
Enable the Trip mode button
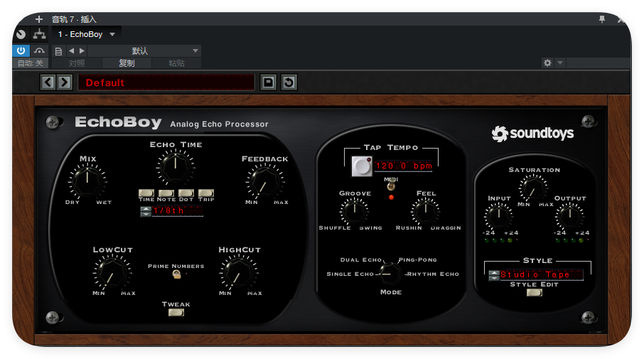click(x=206, y=193)
